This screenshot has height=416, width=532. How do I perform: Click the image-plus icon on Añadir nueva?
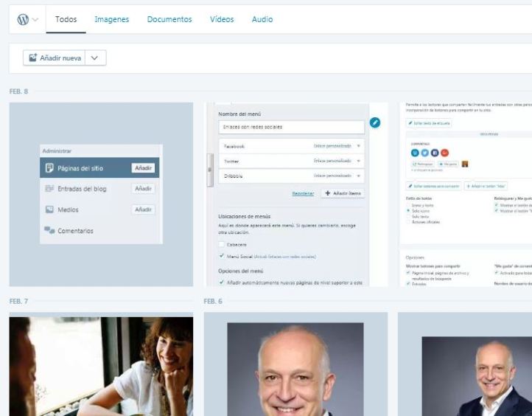coord(32,58)
